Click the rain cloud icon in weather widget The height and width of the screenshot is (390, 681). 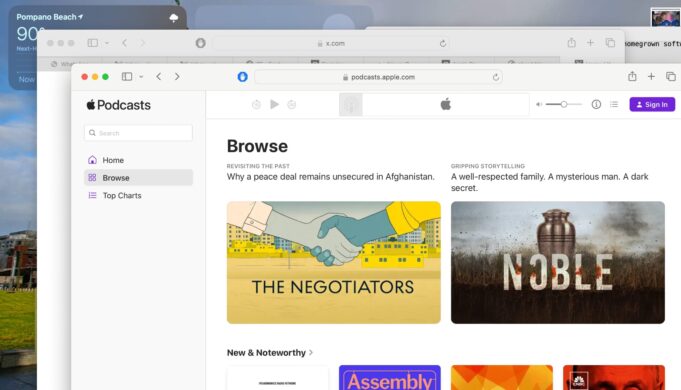(174, 17)
